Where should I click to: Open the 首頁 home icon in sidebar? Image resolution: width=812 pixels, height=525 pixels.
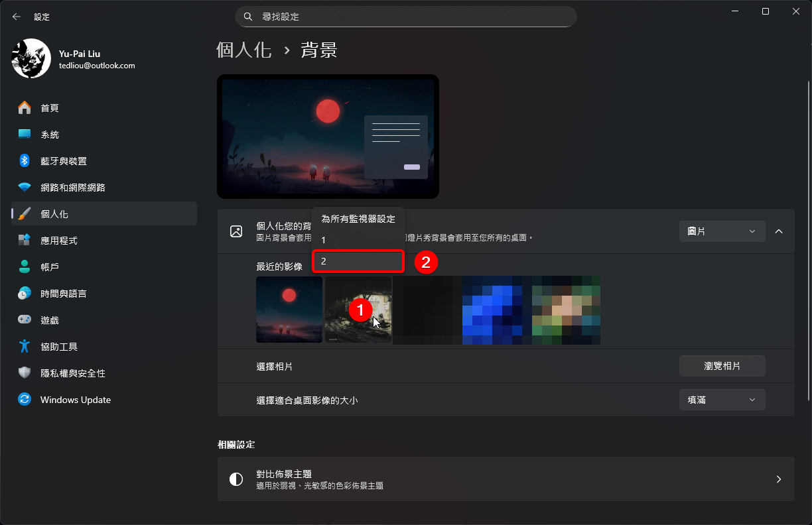[25, 107]
